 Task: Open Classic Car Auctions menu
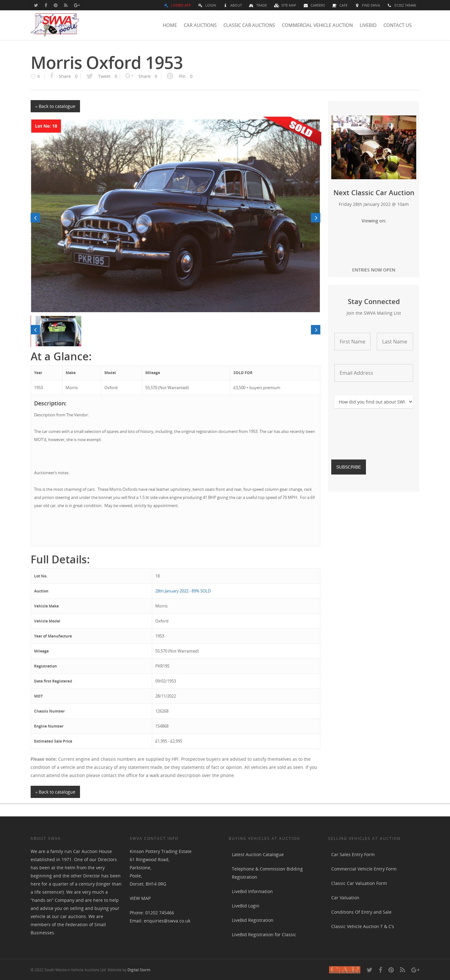point(249,25)
